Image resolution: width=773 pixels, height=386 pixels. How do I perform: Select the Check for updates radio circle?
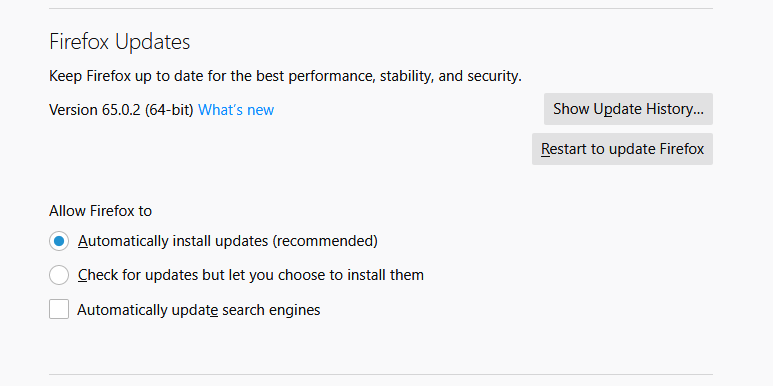pos(59,275)
